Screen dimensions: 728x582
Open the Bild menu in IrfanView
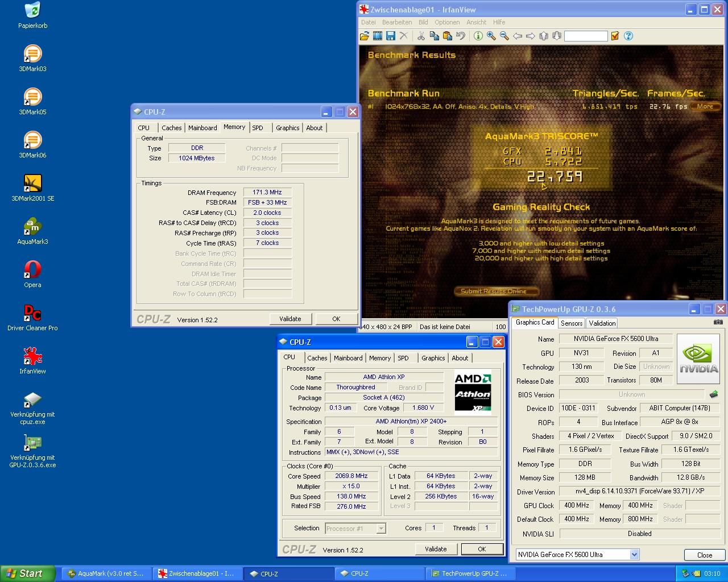tap(423, 22)
